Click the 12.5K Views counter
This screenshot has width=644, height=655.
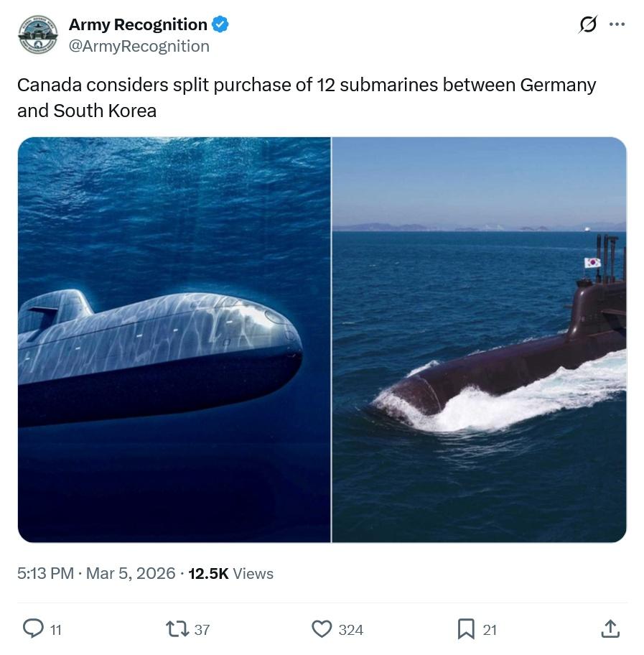pyautogui.click(x=230, y=573)
